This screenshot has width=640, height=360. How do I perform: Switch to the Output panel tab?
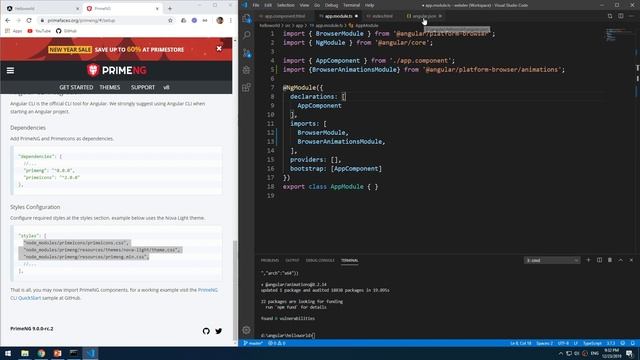[x=292, y=260]
